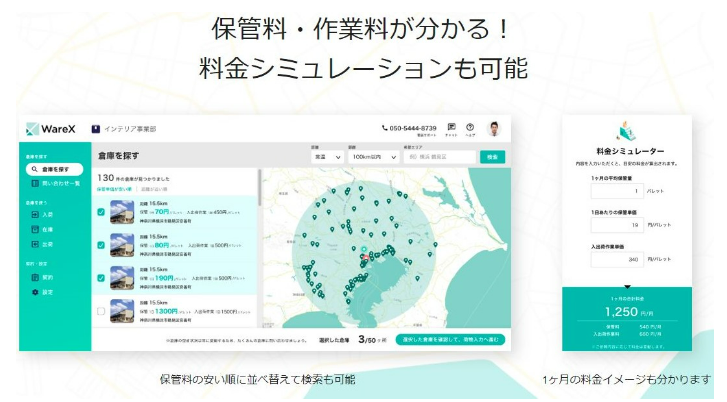Image resolution: width=727 pixels, height=402 pixels.
Task: Click the 入出荷作業単価 input field
Action: pyautogui.click(x=617, y=259)
